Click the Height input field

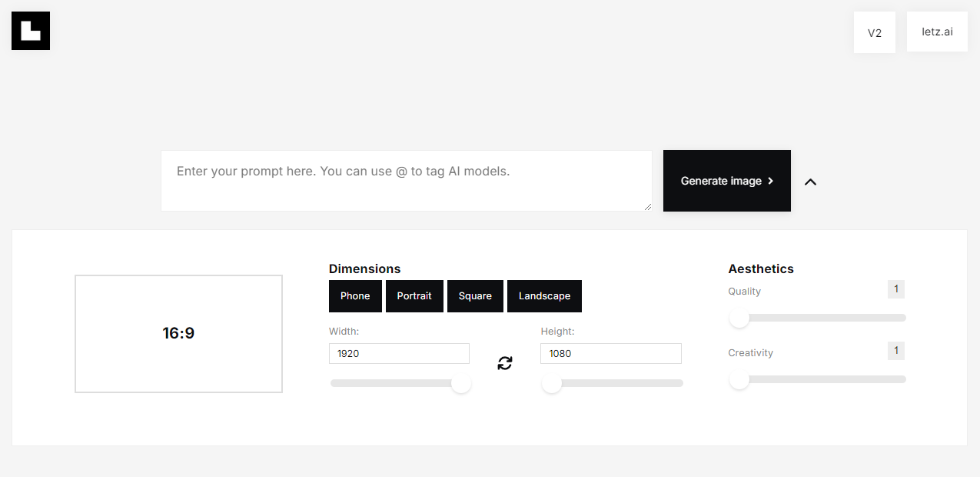tap(610, 354)
